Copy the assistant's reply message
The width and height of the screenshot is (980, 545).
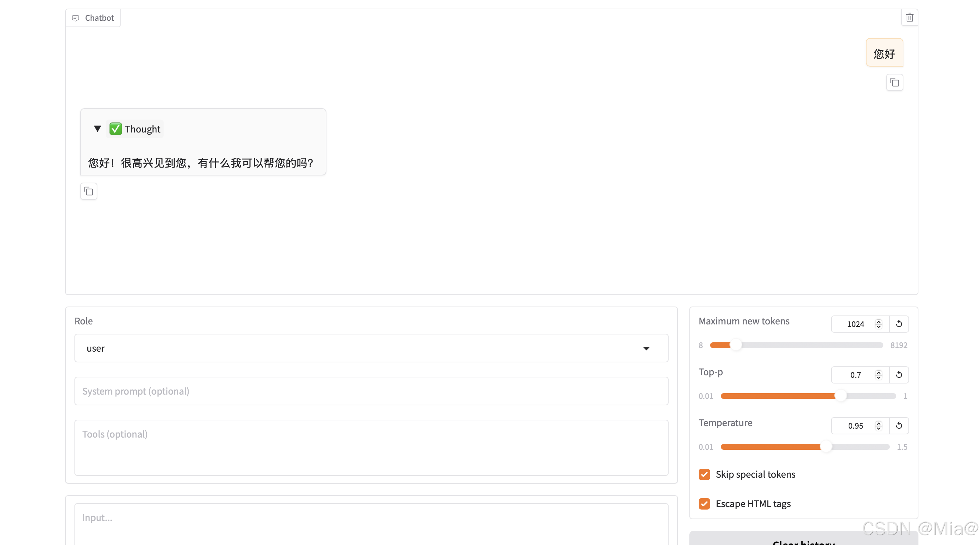89,191
